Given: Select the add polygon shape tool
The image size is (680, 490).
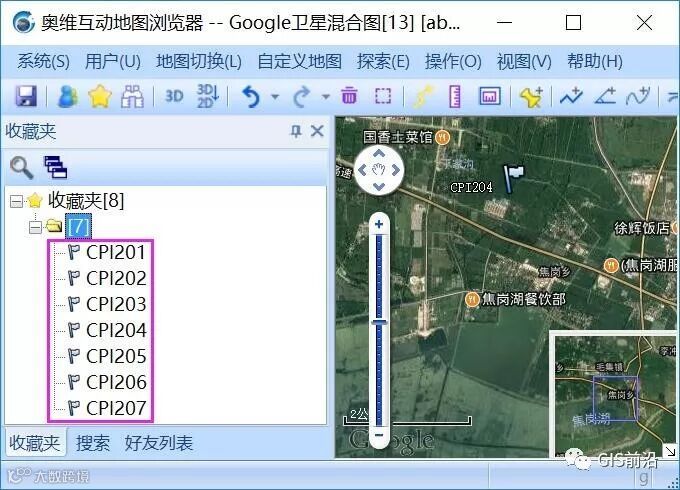Looking at the screenshot, I should (605, 96).
